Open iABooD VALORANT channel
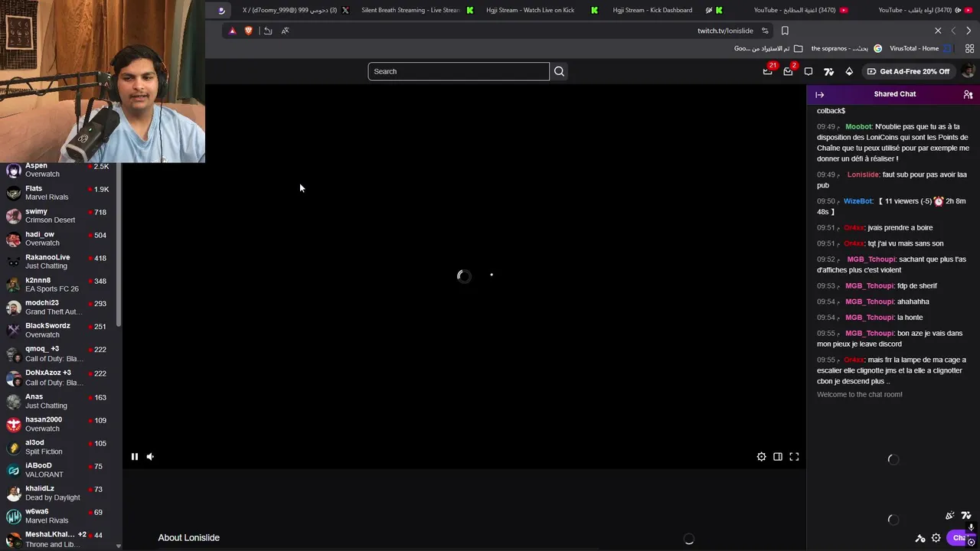This screenshot has height=551, width=980. [60, 470]
